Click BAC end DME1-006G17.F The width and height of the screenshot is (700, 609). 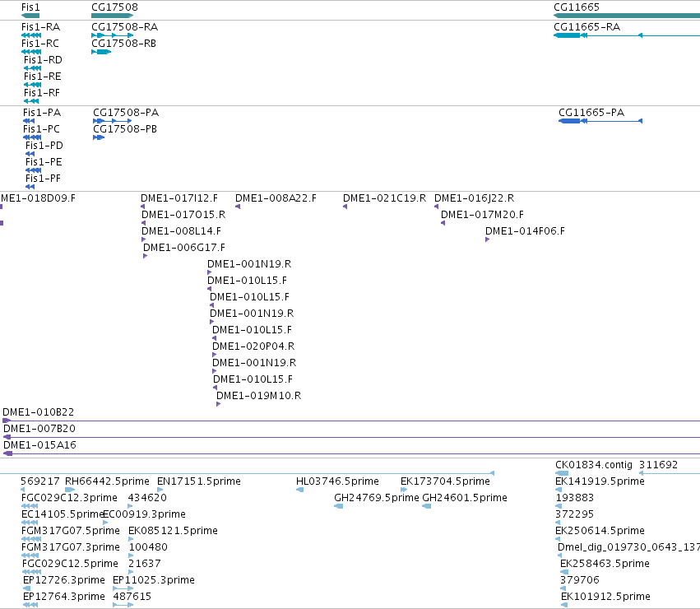(145, 257)
